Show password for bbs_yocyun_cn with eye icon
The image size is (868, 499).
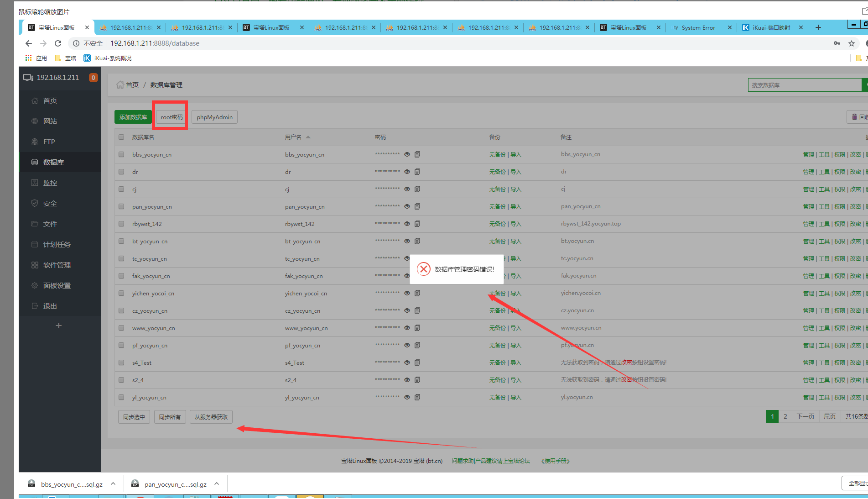click(407, 154)
